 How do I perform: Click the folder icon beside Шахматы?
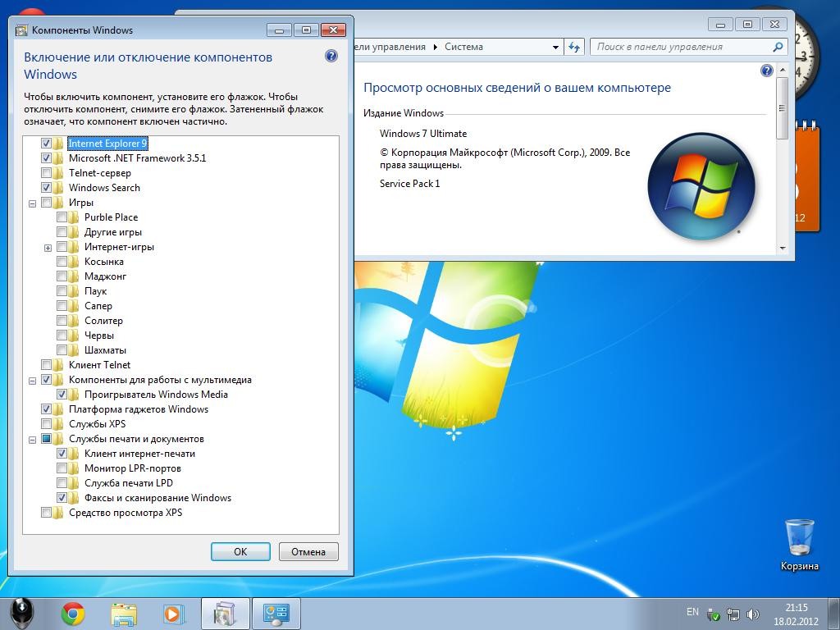tap(74, 350)
